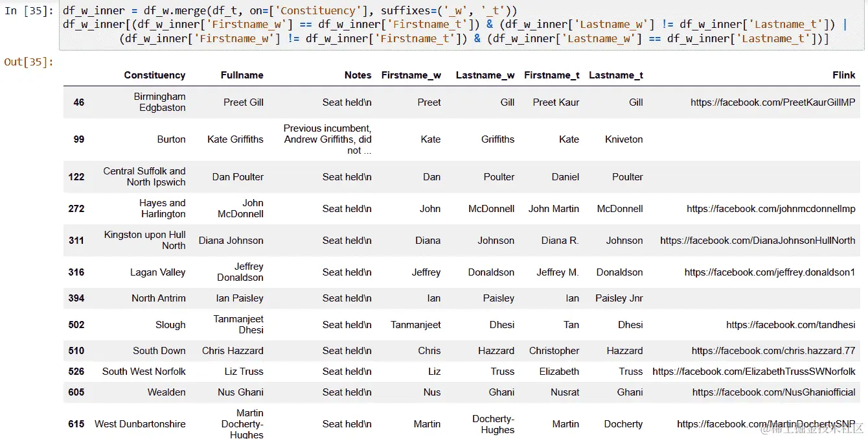The image size is (868, 439).
Task: Click the South Down cell
Action: click(x=159, y=351)
